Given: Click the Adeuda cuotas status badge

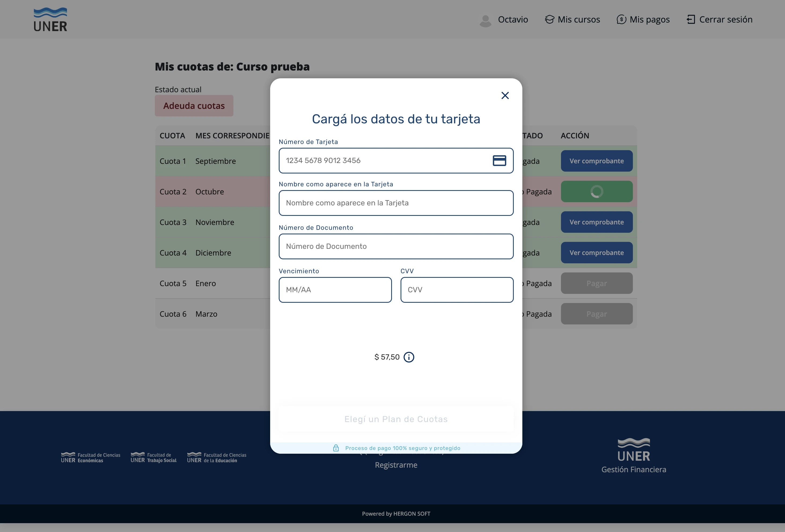Looking at the screenshot, I should click(x=194, y=106).
